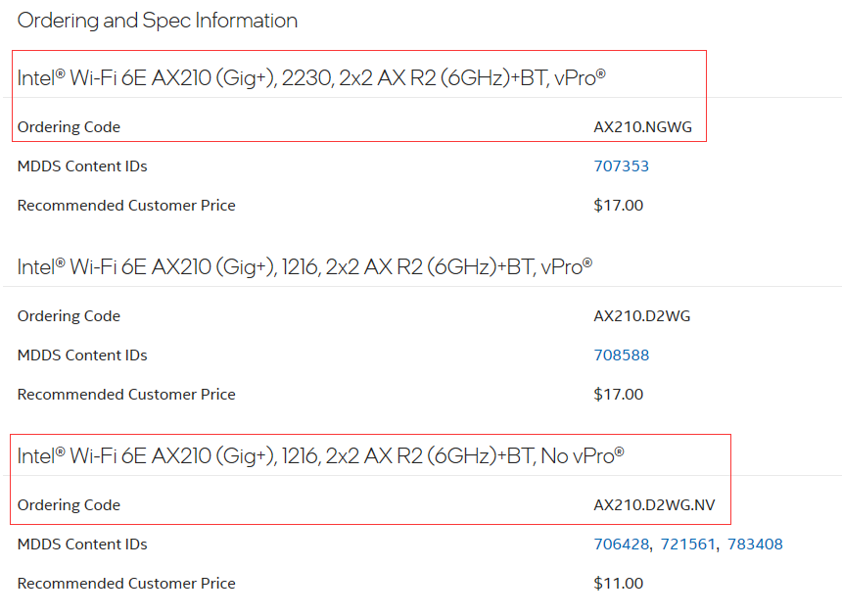
Task: Select the AX210 1216 No vPro title
Action: click(320, 456)
